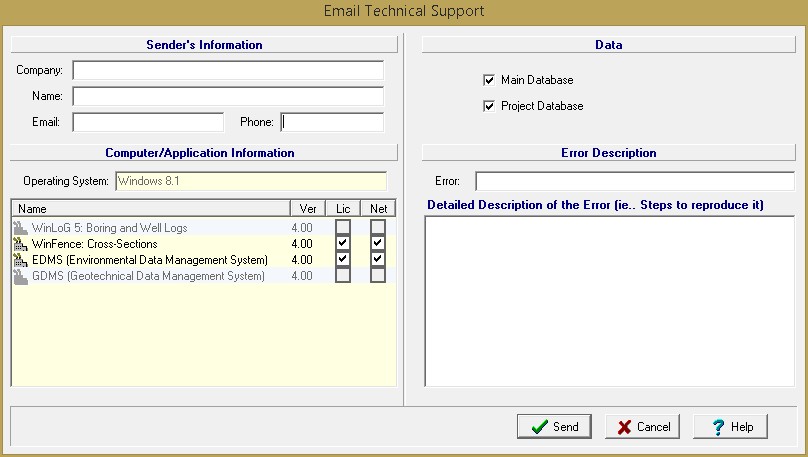Image resolution: width=808 pixels, height=457 pixels.
Task: Click into the Company text field
Action: 228,71
